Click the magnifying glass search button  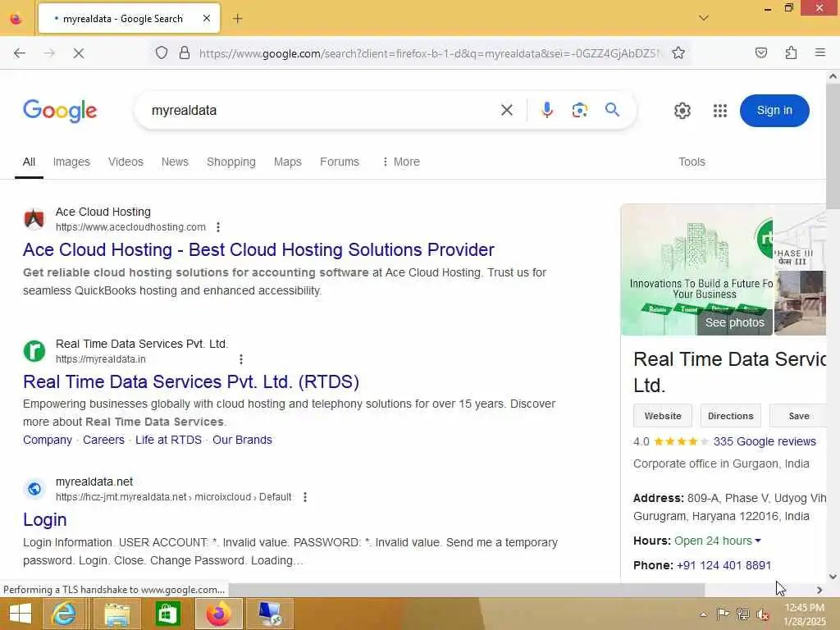point(612,110)
